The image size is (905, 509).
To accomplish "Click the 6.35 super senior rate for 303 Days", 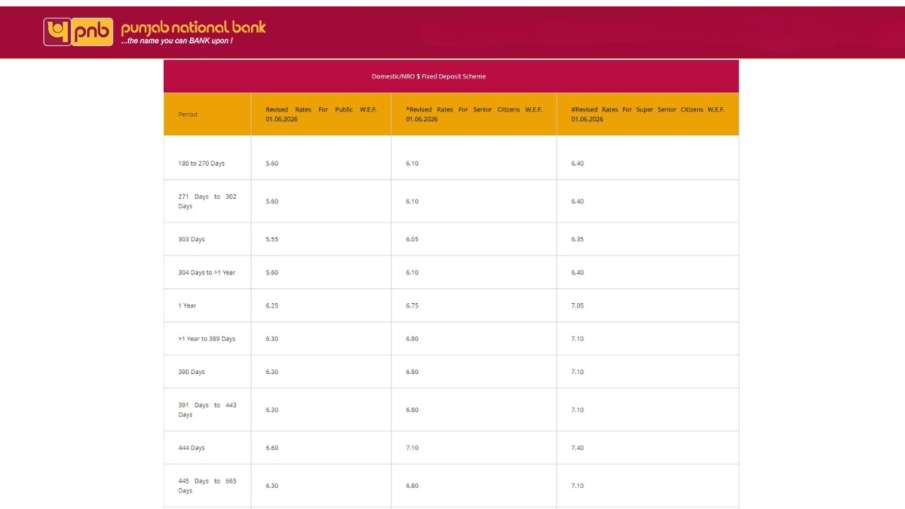I will pyautogui.click(x=577, y=239).
